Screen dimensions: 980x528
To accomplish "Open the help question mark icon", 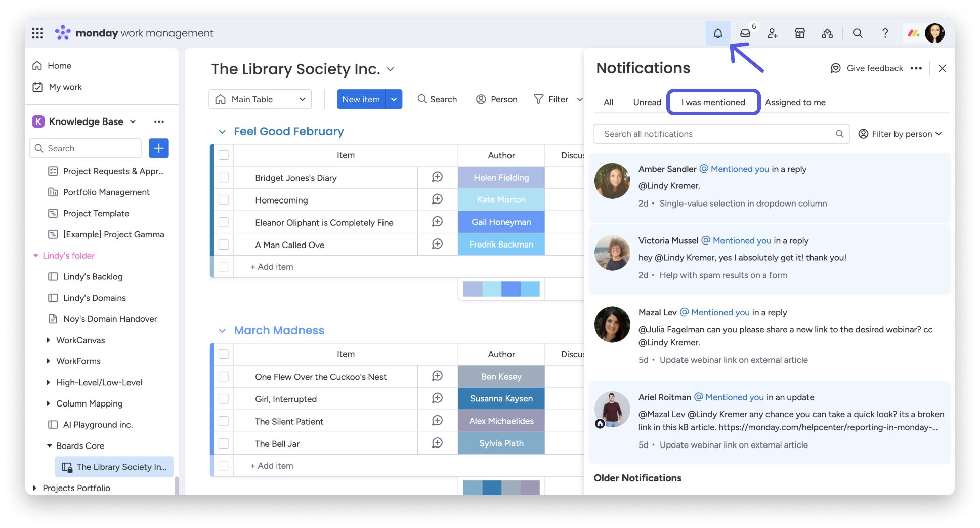I will coord(885,33).
